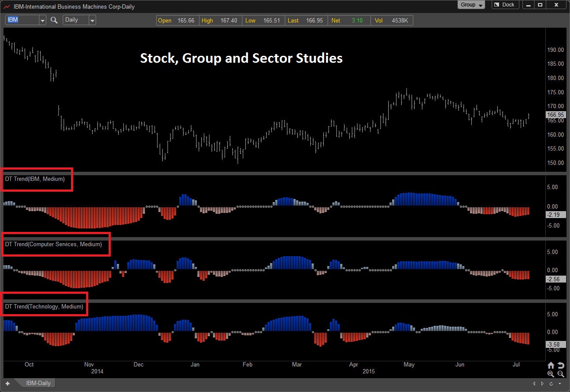Click the -2.56 Computer Services trend value
Viewport: 570px width, 392px height.
click(555, 279)
